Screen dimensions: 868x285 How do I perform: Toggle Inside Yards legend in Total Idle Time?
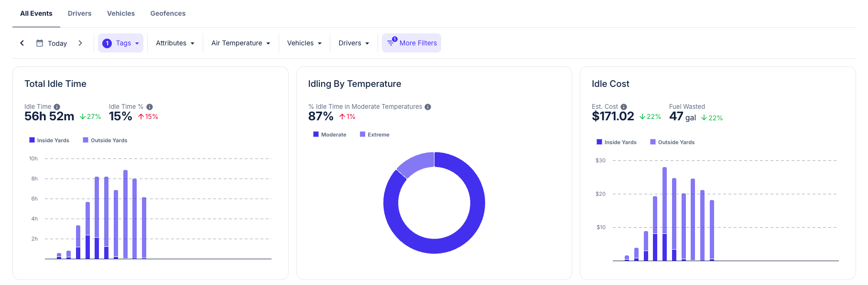(x=49, y=140)
